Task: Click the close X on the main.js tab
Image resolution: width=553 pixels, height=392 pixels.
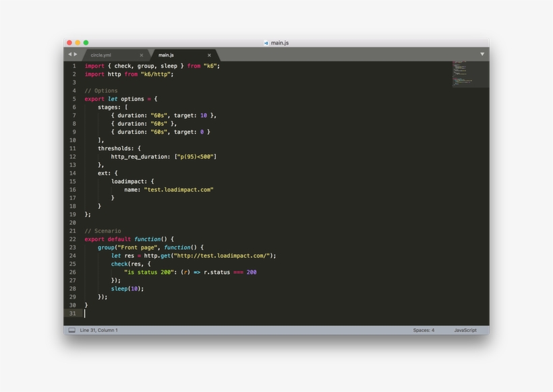Action: coord(209,55)
